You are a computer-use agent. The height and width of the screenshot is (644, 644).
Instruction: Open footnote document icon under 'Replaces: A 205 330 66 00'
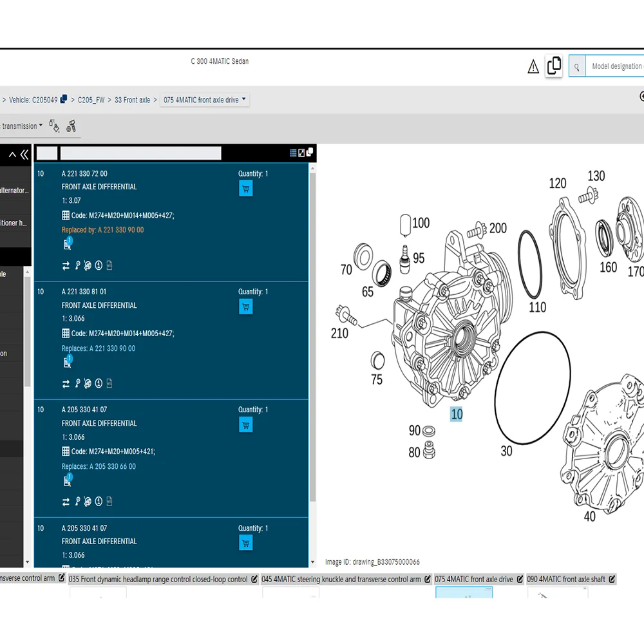(x=68, y=480)
